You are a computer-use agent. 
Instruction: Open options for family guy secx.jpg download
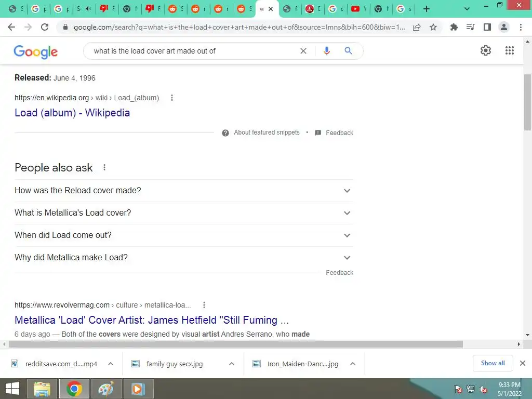(x=232, y=364)
